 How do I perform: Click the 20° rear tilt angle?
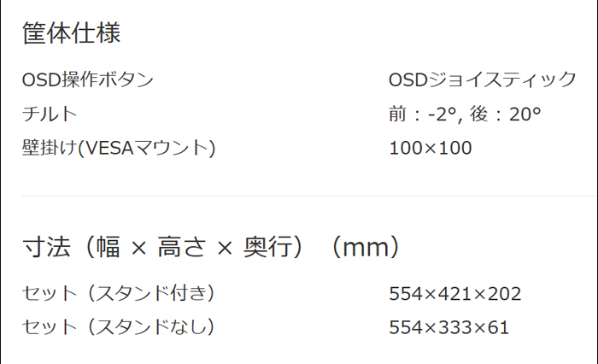[525, 114]
